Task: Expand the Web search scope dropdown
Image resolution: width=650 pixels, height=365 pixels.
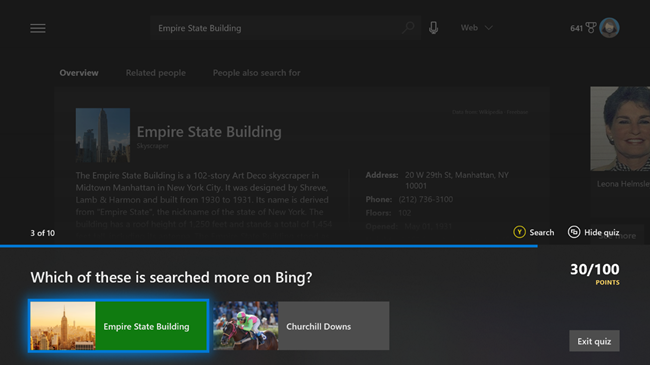Action: [477, 28]
